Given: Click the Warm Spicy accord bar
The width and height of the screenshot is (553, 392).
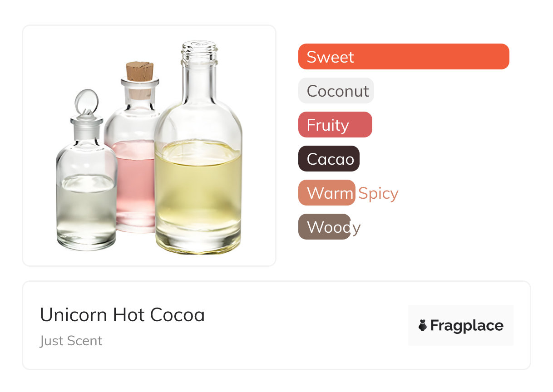Looking at the screenshot, I should 326,193.
